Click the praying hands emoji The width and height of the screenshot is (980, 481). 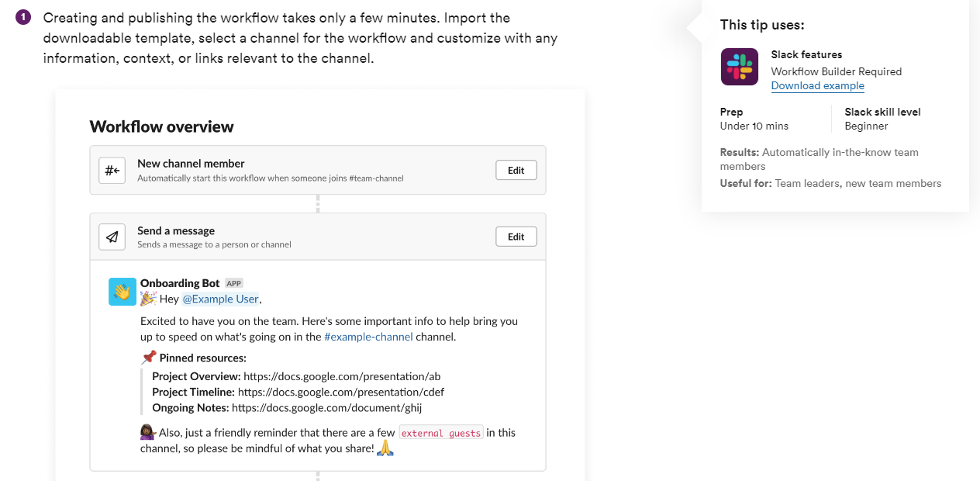coord(385,448)
